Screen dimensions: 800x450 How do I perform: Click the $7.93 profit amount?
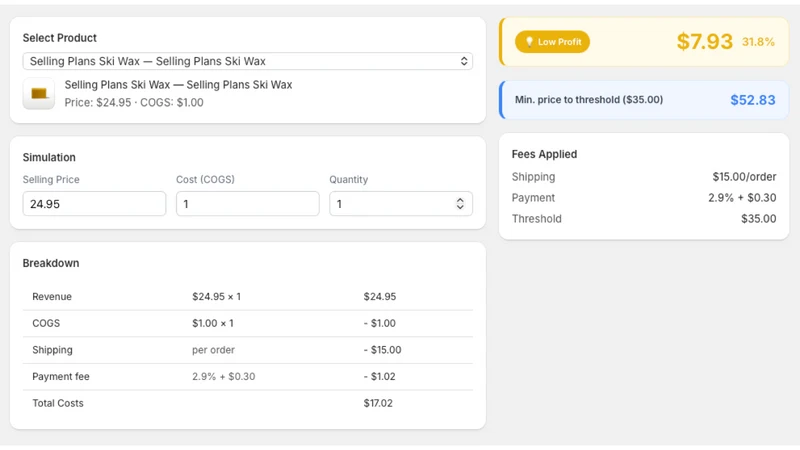point(705,41)
